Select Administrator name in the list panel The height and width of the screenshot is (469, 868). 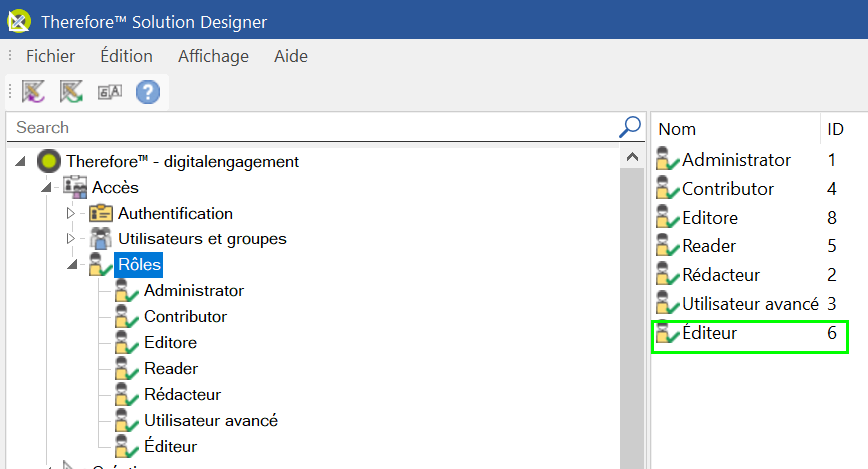click(737, 160)
